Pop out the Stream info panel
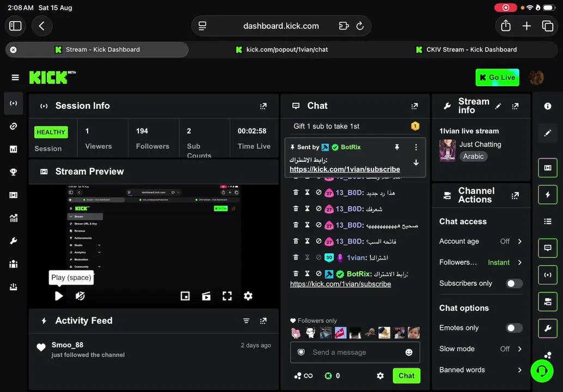The image size is (563, 392). 515,106
